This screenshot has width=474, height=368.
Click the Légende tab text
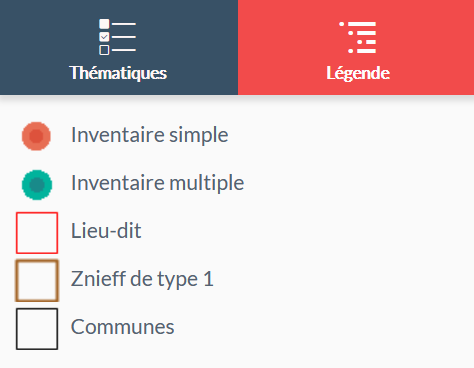pos(358,74)
